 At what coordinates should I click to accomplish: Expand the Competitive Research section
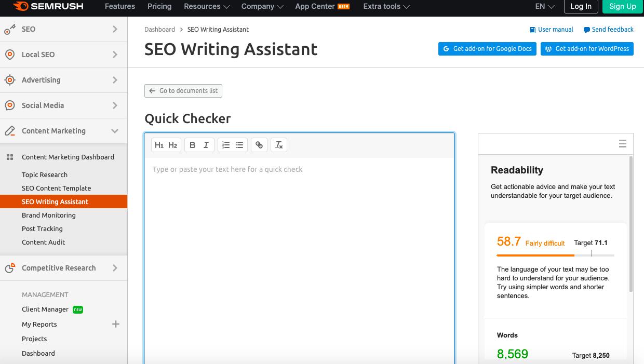click(x=115, y=268)
